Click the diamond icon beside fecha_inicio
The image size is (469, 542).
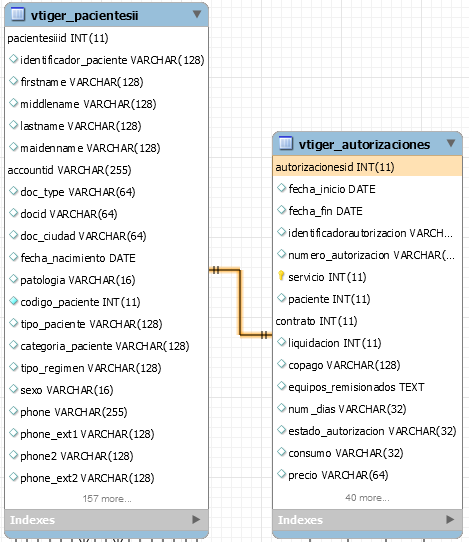(282, 188)
